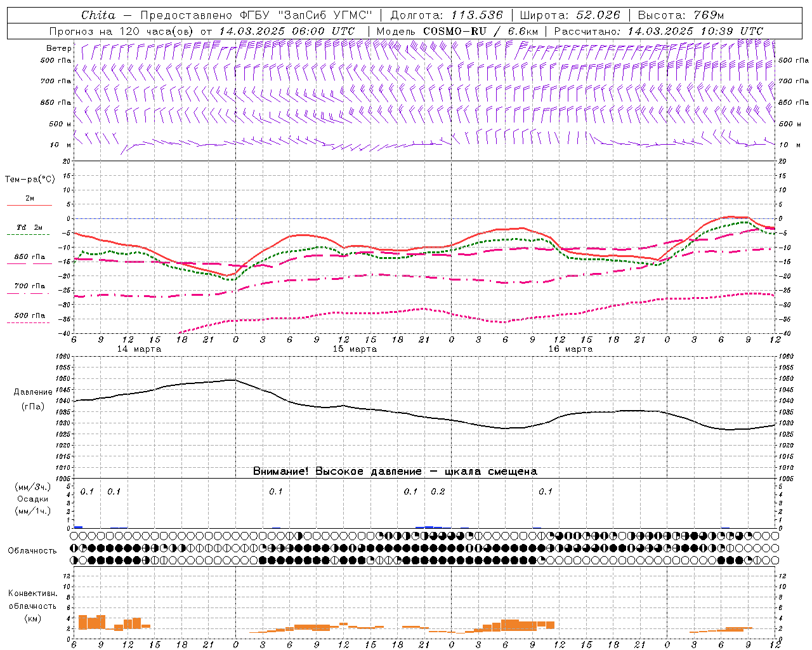Viewport: 812px width, 650px height.
Task: Click the longitude value "Долгота: 113.536"
Action: click(447, 15)
